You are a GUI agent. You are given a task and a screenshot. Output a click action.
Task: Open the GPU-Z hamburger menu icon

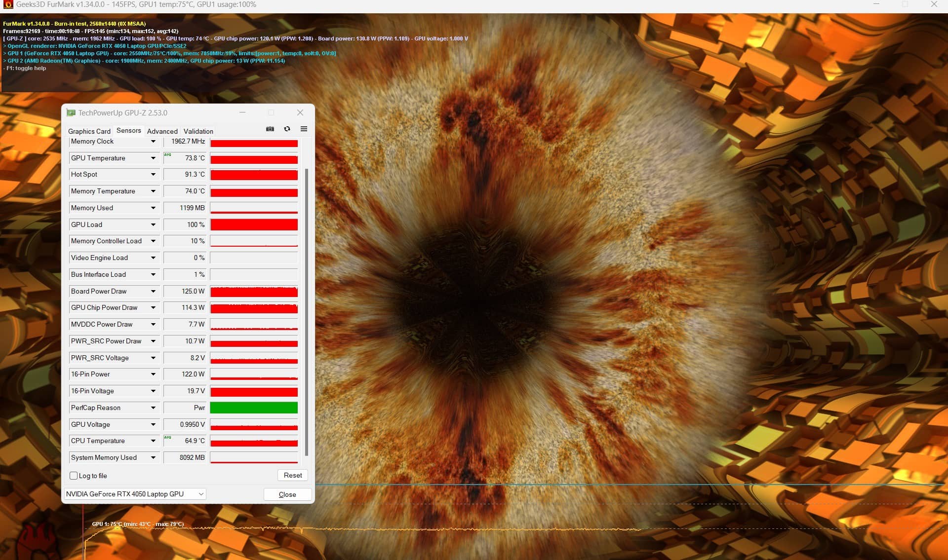304,129
